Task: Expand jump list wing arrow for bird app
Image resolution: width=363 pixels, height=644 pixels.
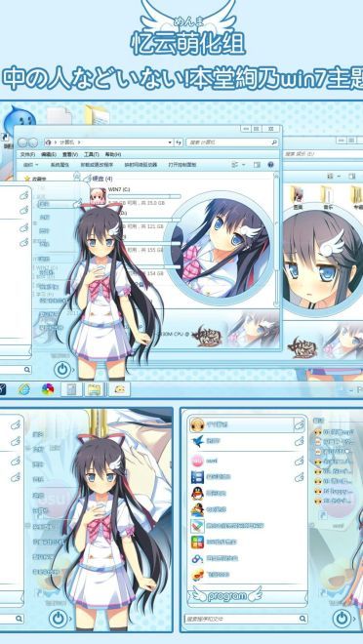Action: 300,441
